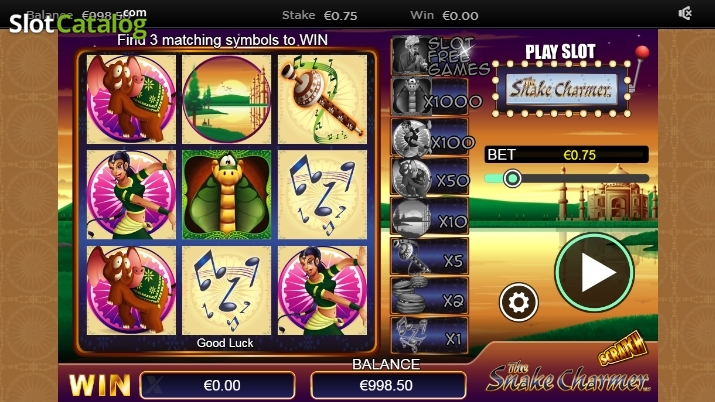Select the sunset lake symbol
The width and height of the screenshot is (715, 402).
tap(227, 99)
